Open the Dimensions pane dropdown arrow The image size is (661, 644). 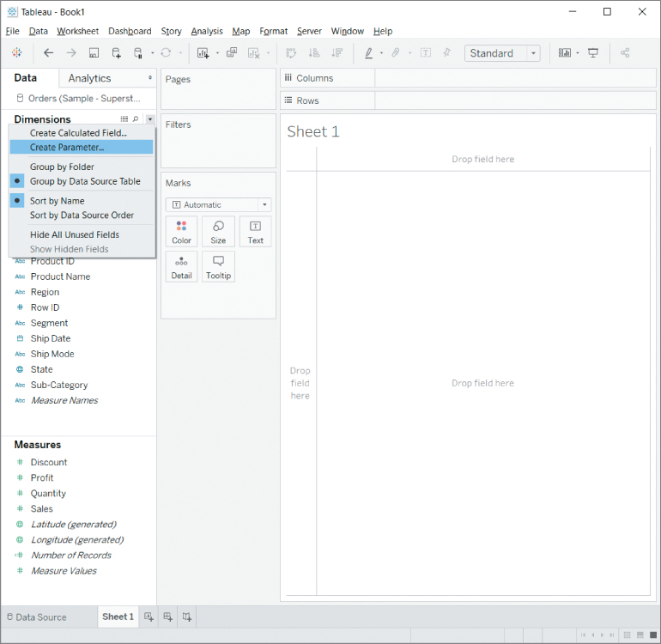(x=150, y=119)
